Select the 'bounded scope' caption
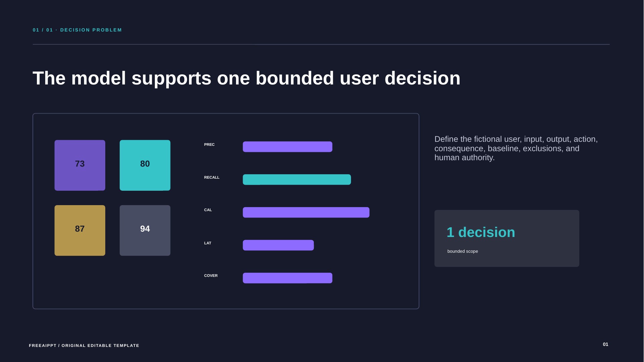 [x=463, y=251]
